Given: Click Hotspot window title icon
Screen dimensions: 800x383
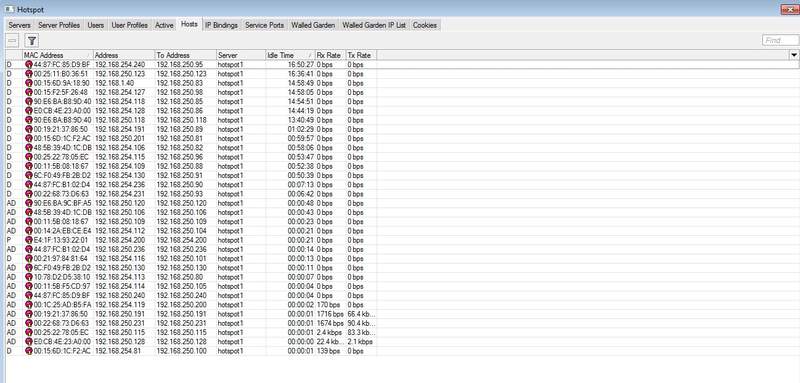Looking at the screenshot, I should pos(9,10).
